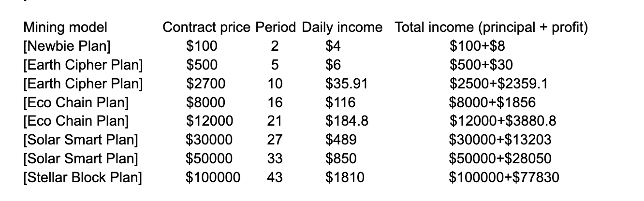The width and height of the screenshot is (644, 201).
Task: Click the $500 Earth Cipher Plan price
Action: [202, 65]
